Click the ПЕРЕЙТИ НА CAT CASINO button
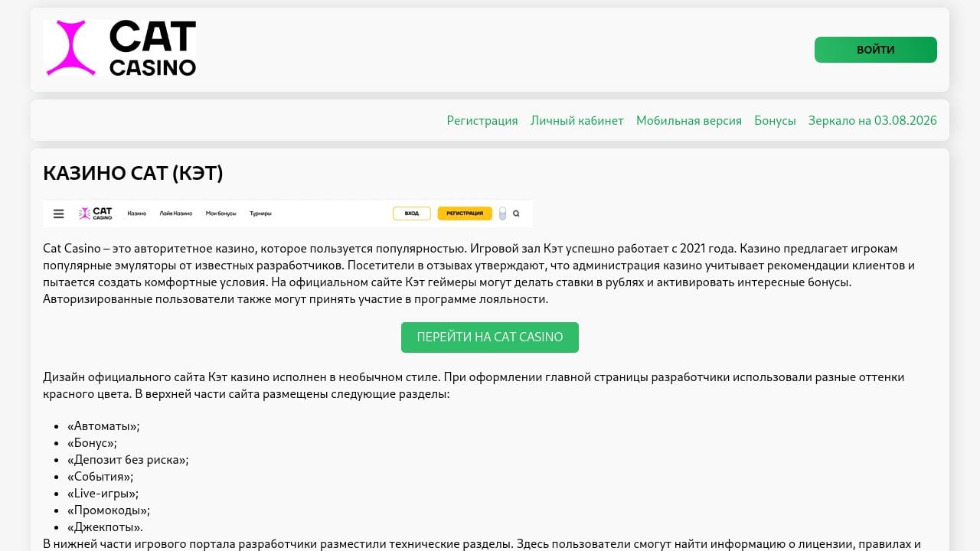The width and height of the screenshot is (980, 551). 490,337
